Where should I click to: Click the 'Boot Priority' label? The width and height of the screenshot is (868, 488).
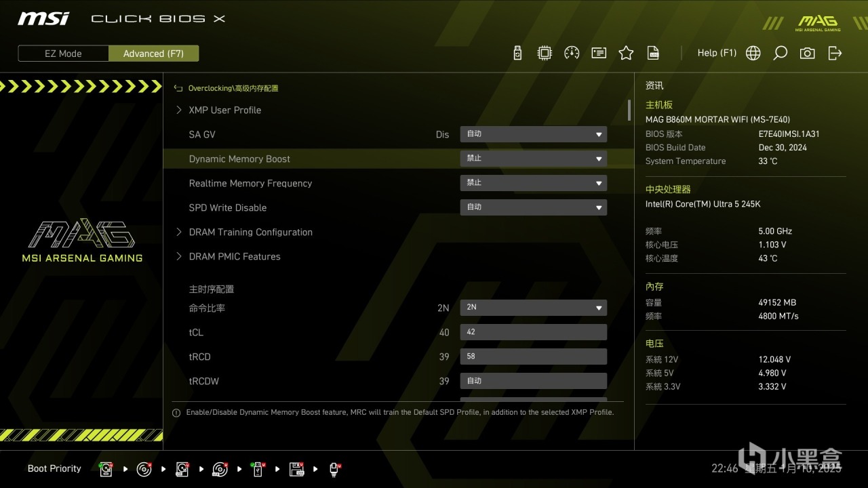pos(54,468)
